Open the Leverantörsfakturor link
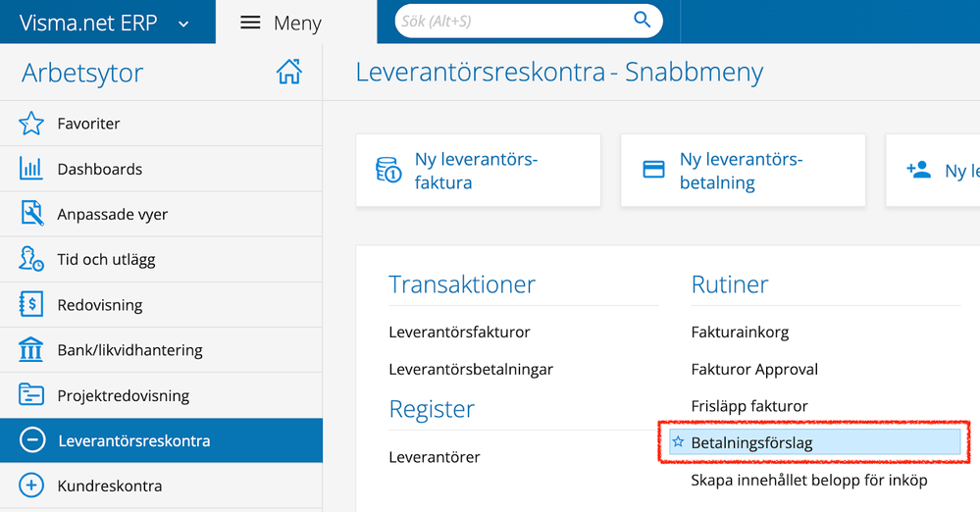Viewport: 980px width, 512px height. coord(459,332)
